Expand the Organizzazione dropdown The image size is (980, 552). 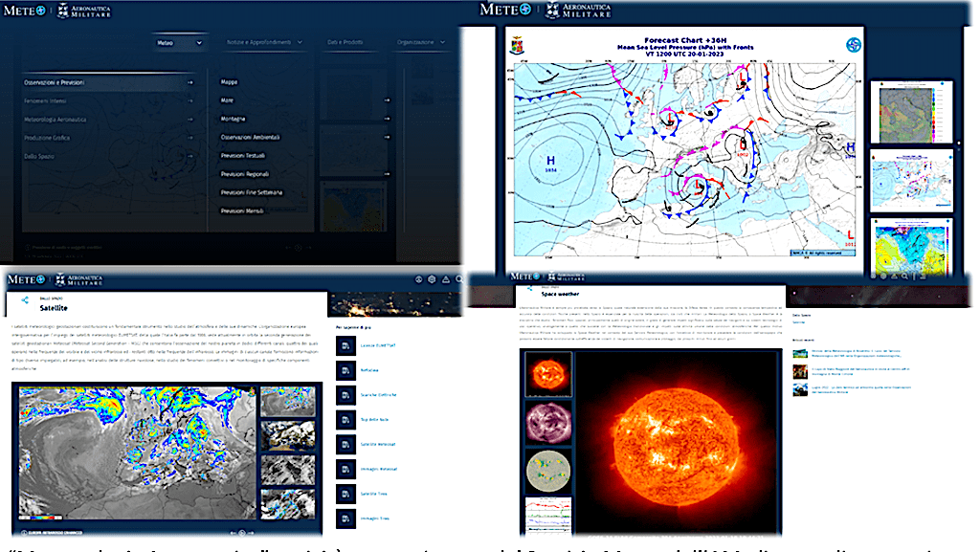click(421, 42)
